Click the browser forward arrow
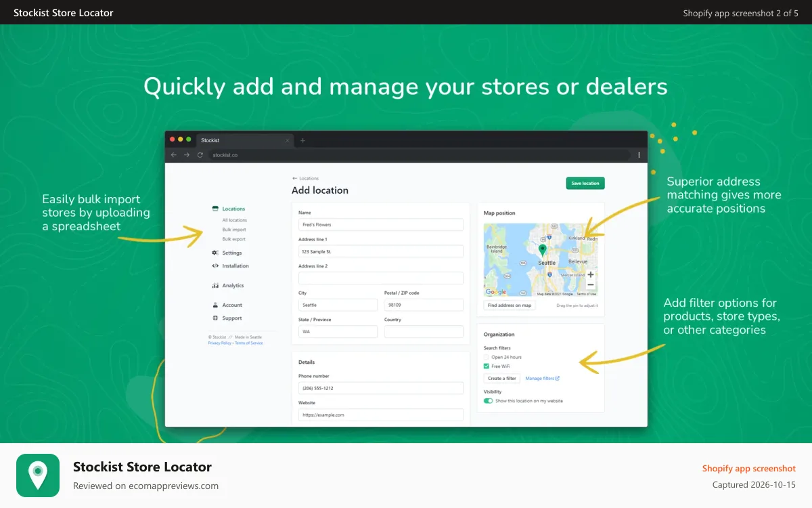The image size is (812, 508). coord(187,155)
